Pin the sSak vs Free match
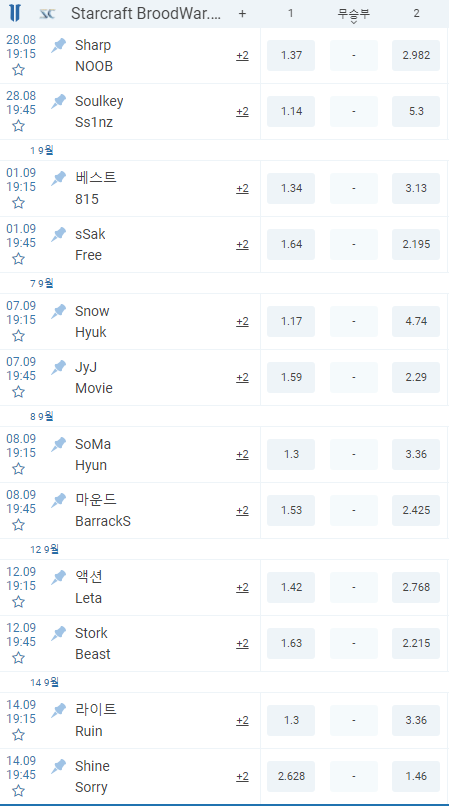 click(x=59, y=234)
